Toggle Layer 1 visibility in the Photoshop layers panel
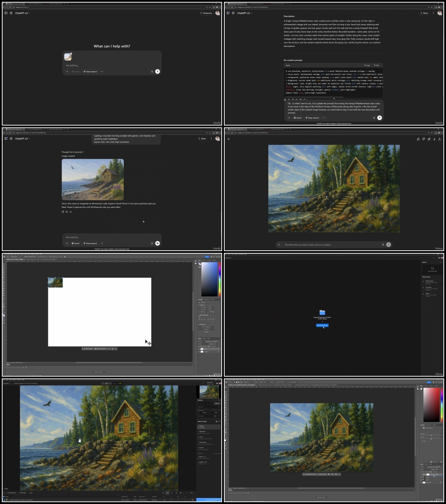Image resolution: width=446 pixels, height=504 pixels. (x=199, y=349)
